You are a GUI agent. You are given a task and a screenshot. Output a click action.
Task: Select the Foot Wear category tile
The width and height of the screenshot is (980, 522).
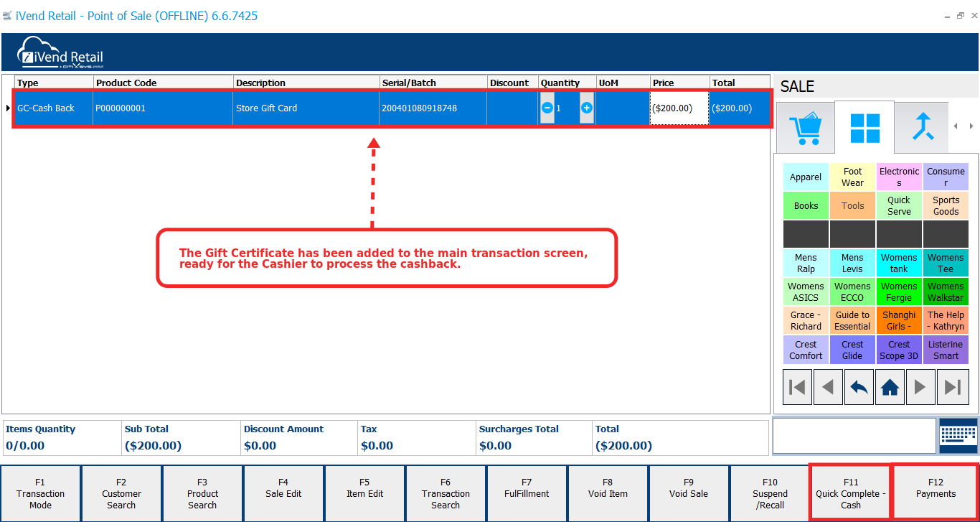852,177
